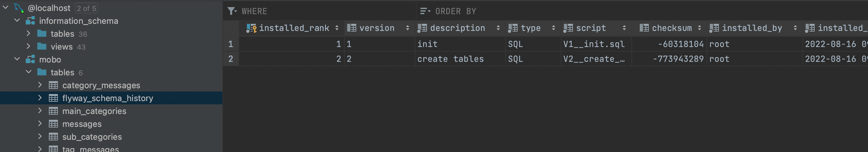Viewport: 868px width, 152px height.
Task: Toggle sort arrows on version column
Action: click(407, 28)
